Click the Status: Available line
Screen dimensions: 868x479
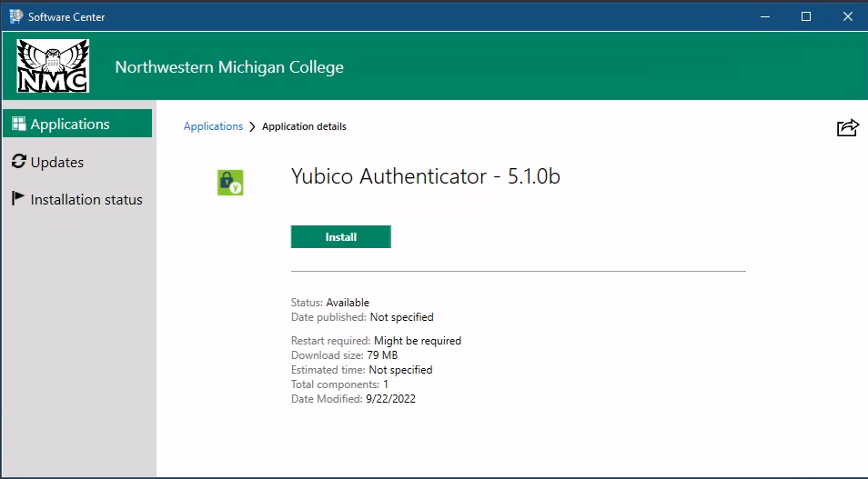click(x=330, y=303)
